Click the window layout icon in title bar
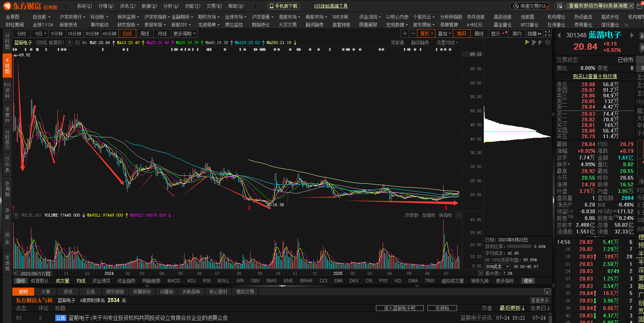 tap(559, 6)
